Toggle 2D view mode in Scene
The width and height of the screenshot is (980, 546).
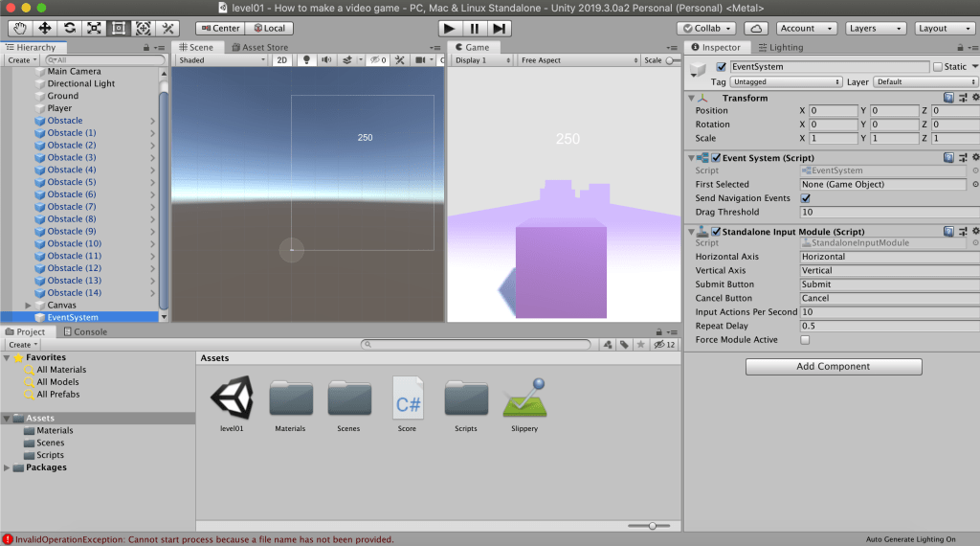282,60
